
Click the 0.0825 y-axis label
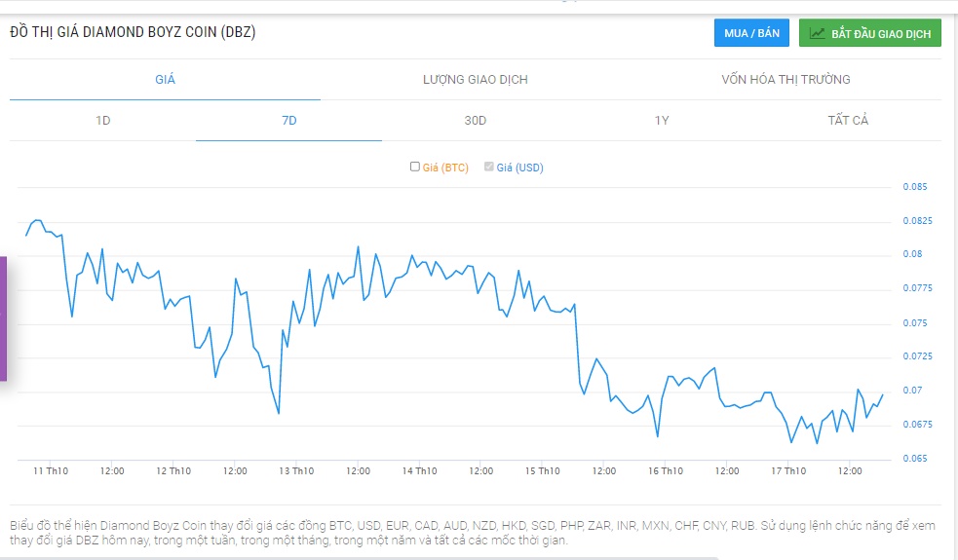point(917,220)
